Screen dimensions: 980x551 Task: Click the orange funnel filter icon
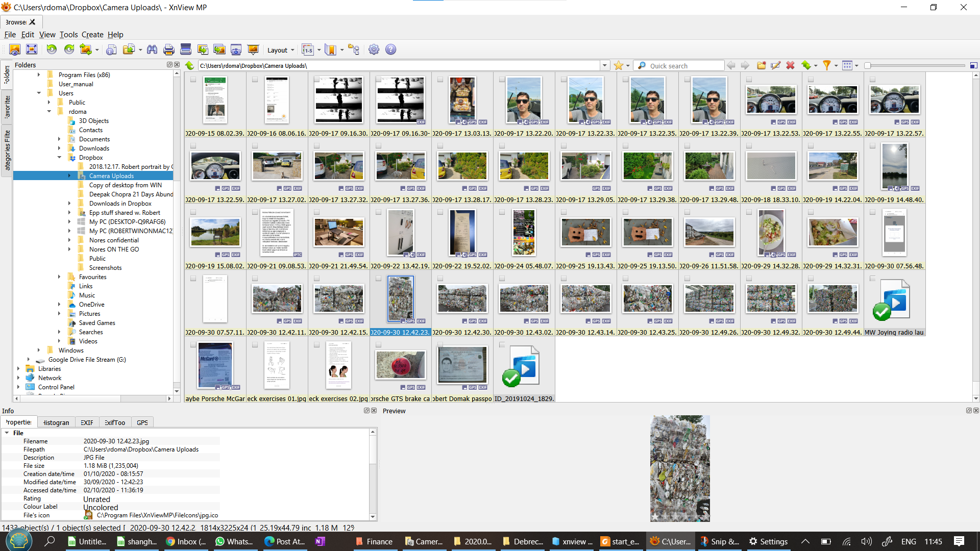pos(826,65)
